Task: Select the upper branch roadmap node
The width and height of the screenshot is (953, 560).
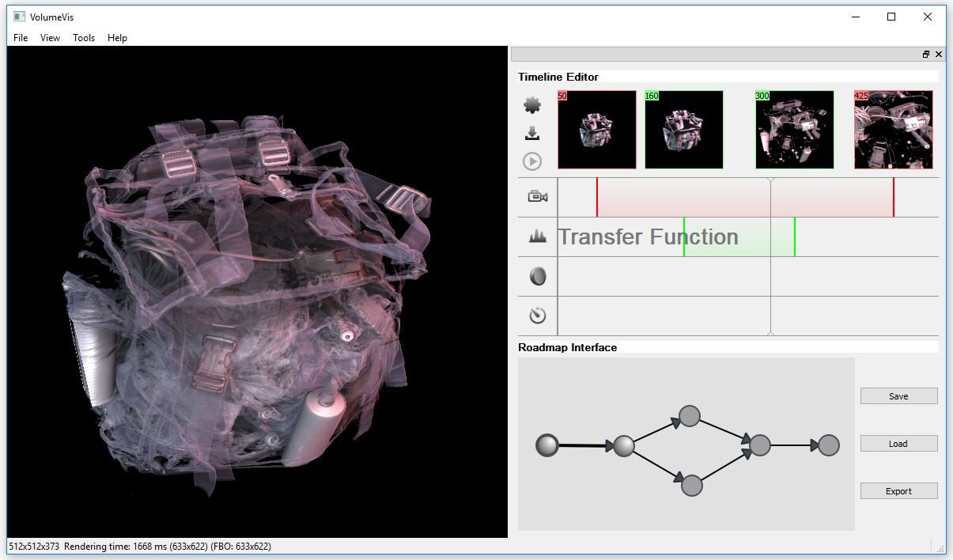Action: click(690, 416)
